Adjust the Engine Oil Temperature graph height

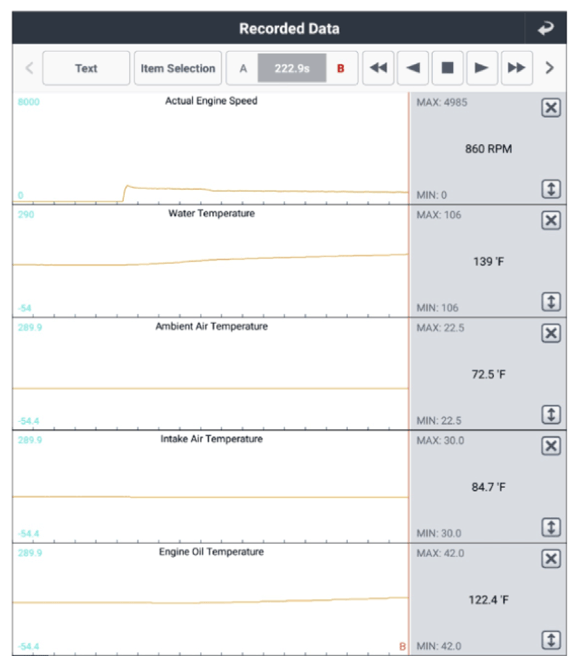coord(551,640)
